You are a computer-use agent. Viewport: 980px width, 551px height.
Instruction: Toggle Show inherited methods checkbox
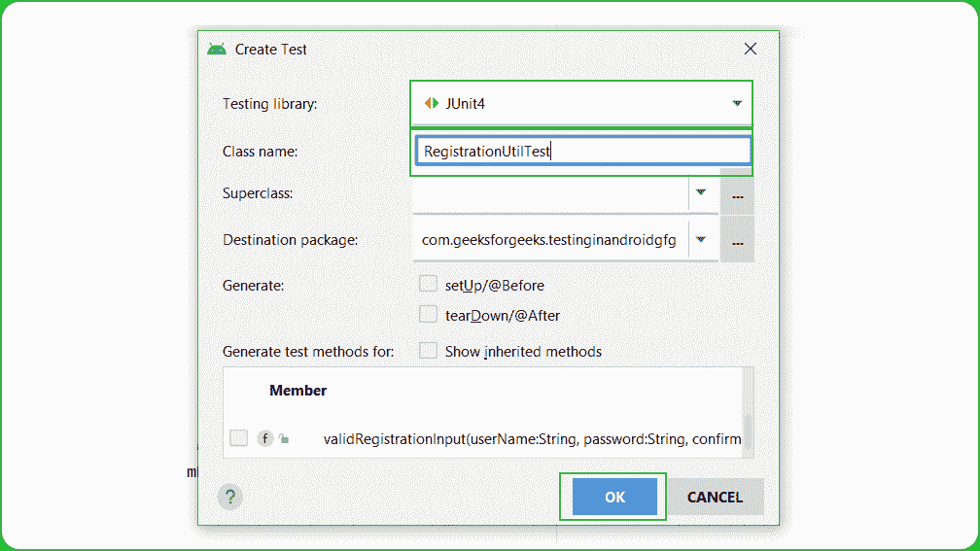coord(428,351)
